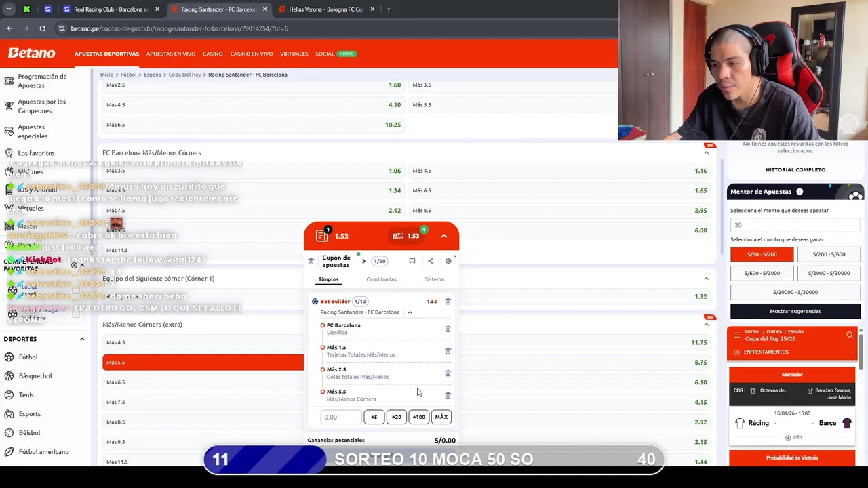Open Apuestas en Vivo menu
This screenshot has width=868, height=488.
coord(171,54)
